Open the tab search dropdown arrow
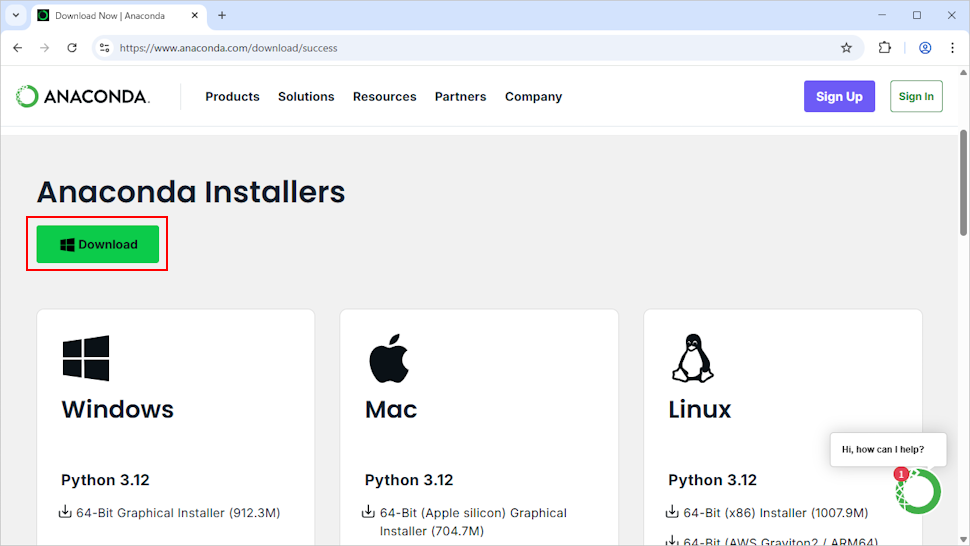The width and height of the screenshot is (970, 546). click(16, 15)
